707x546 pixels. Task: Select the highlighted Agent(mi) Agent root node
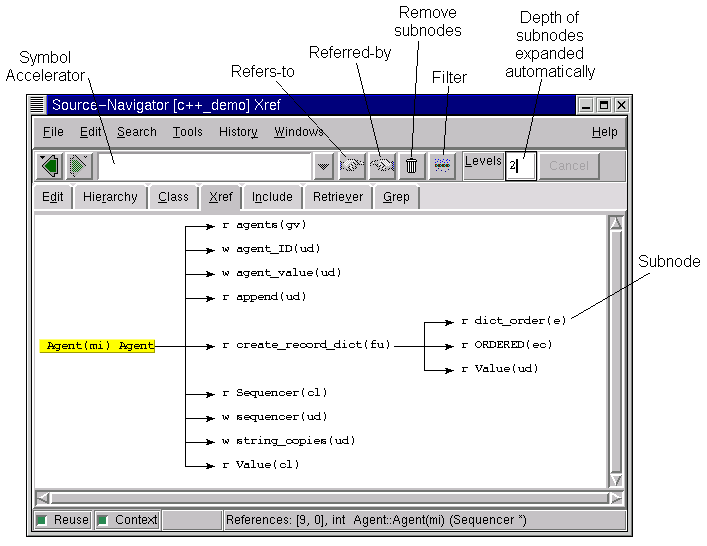[97, 346]
